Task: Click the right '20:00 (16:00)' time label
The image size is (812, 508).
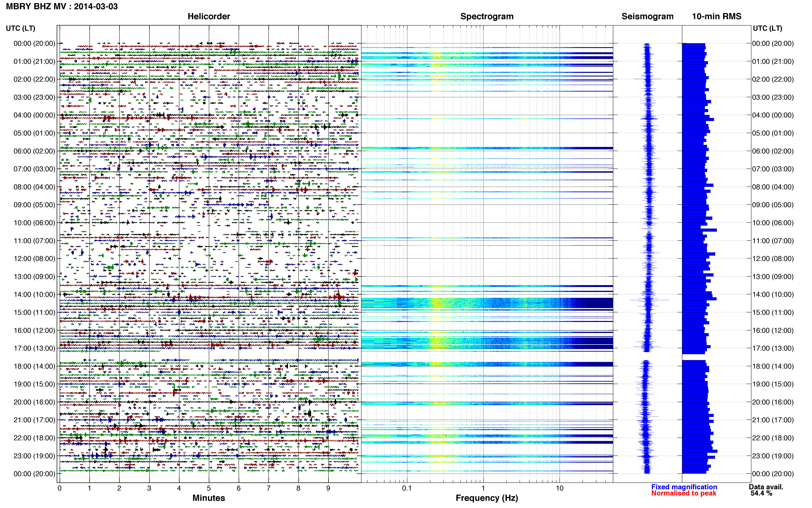Action: (773, 402)
